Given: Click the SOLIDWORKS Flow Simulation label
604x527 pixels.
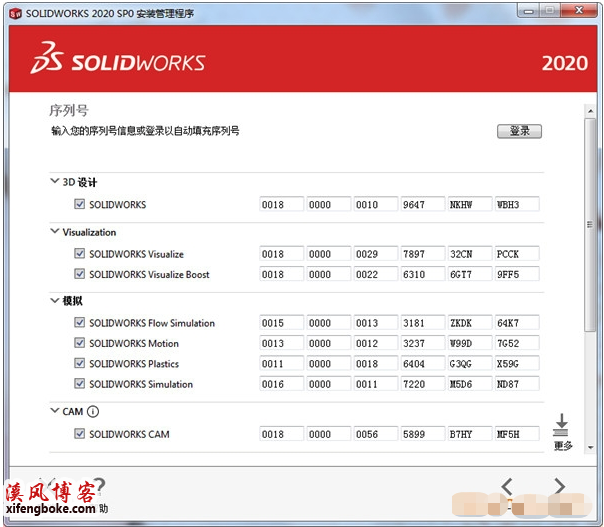Looking at the screenshot, I should point(152,323).
